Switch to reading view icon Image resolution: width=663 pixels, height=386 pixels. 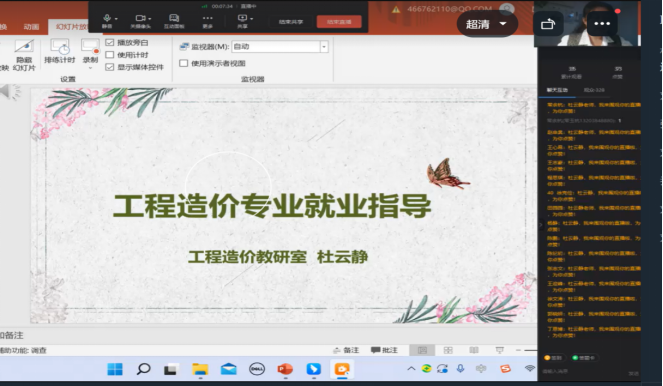pyautogui.click(x=474, y=350)
